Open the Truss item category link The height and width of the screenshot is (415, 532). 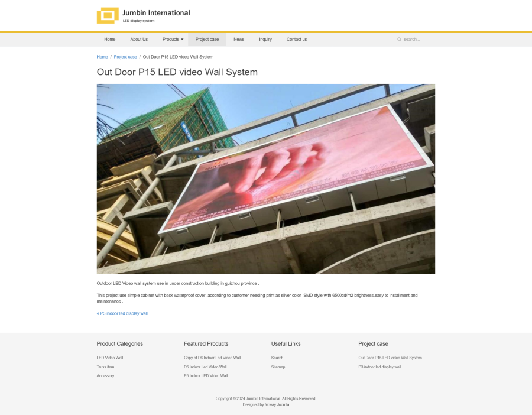(x=106, y=367)
